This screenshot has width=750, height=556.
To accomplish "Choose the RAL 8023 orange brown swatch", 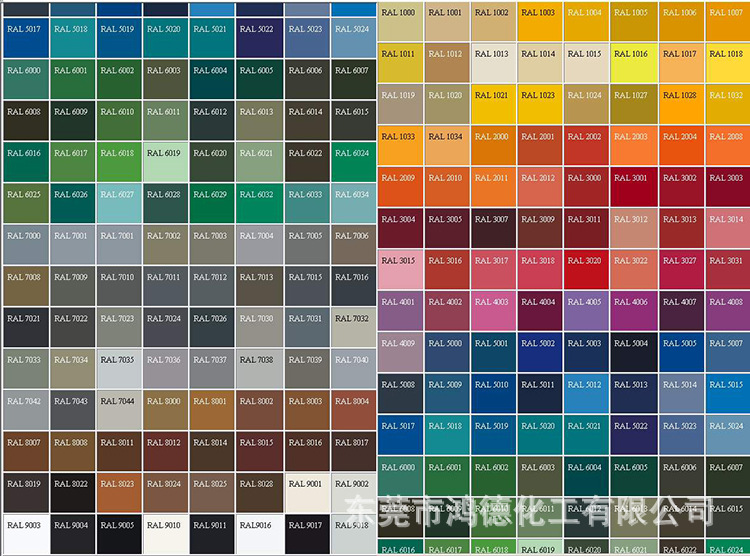I will click(x=119, y=493).
